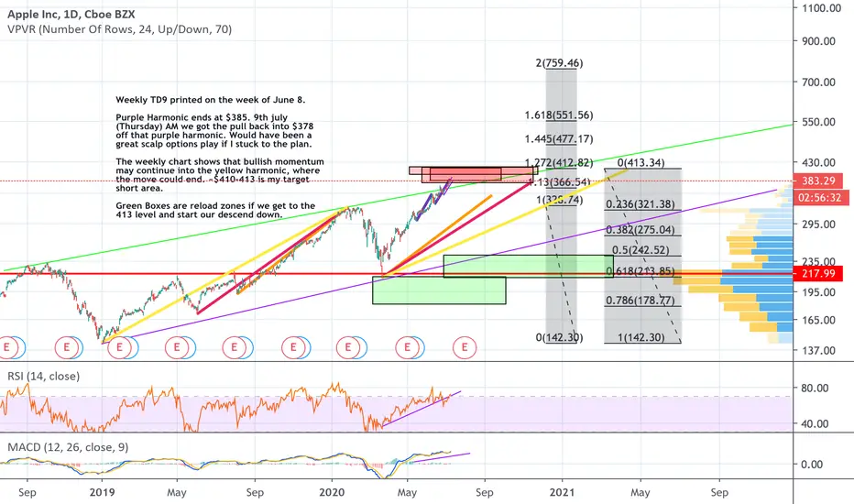Click the note about the yellow harmonic target
854x504 pixels.
pos(220,175)
